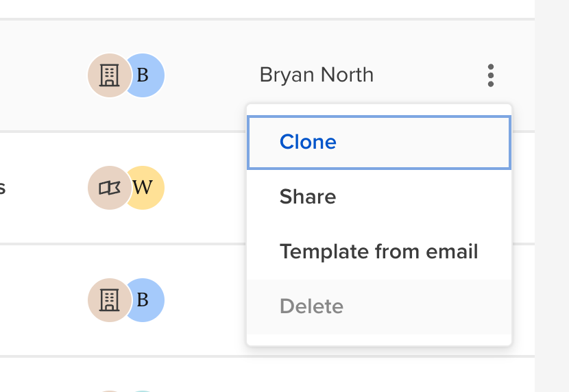Choose Clone from the context menu
The height and width of the screenshot is (392, 569).
pos(379,143)
